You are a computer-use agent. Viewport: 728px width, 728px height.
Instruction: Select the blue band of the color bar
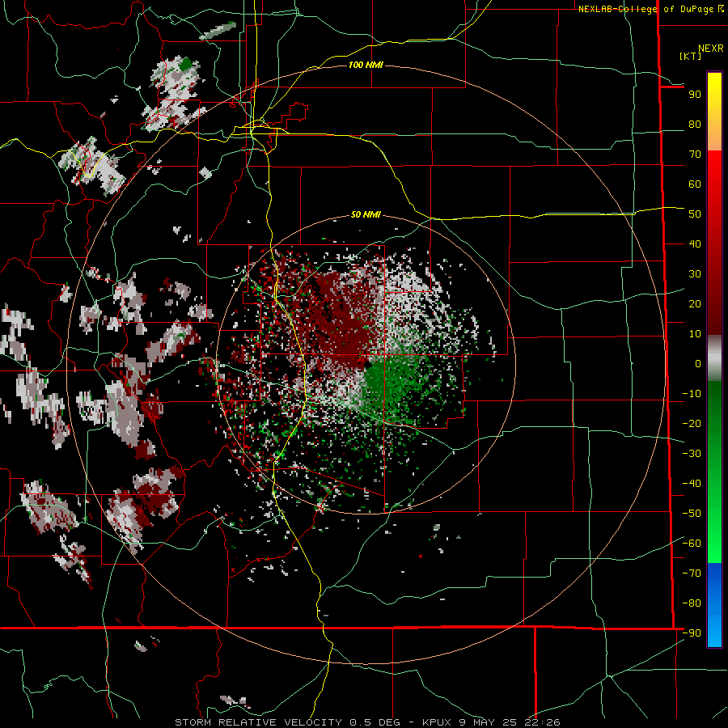click(x=714, y=603)
